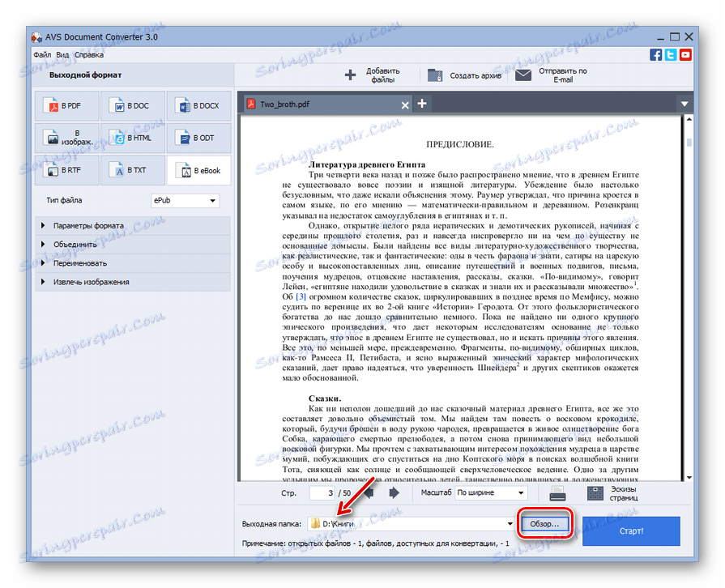Select the DOC output format button

point(133,106)
